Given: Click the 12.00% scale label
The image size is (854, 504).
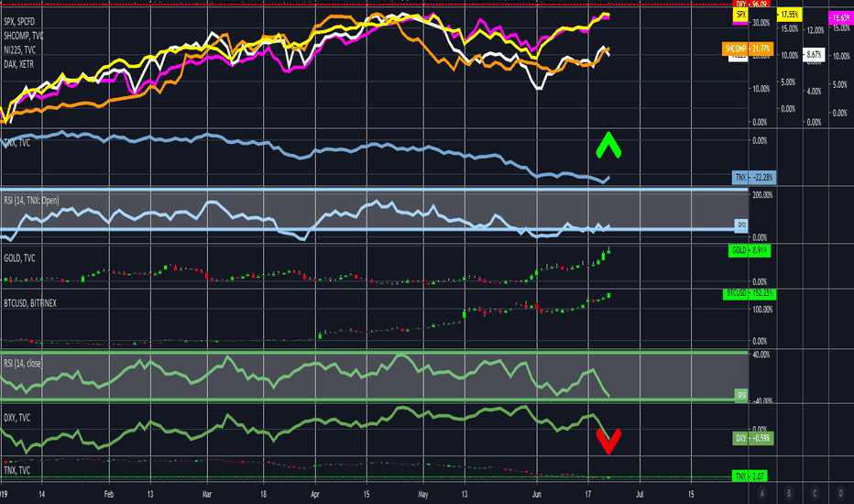Looking at the screenshot, I should point(816,30).
